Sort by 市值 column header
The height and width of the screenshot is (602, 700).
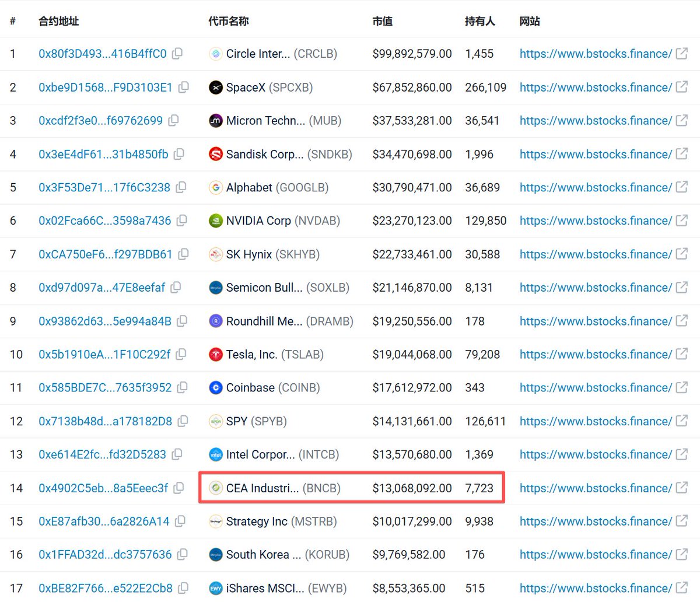[383, 21]
